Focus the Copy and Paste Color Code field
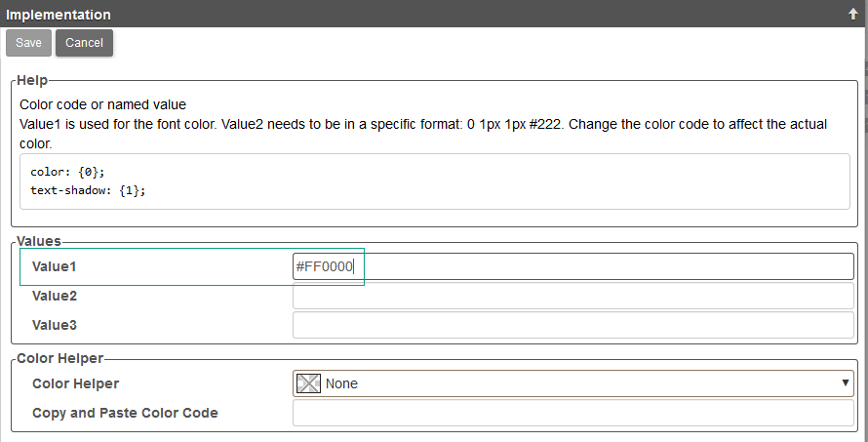 [x=573, y=413]
